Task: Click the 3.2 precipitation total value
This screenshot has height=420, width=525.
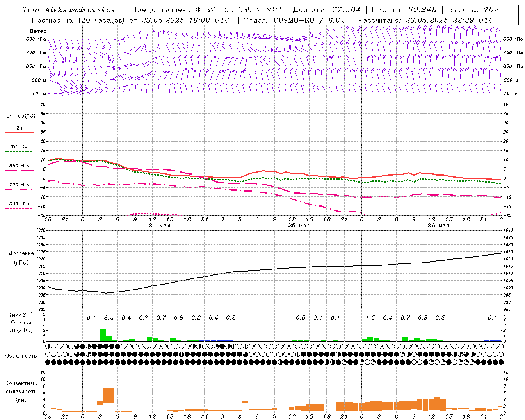Action: pyautogui.click(x=109, y=318)
